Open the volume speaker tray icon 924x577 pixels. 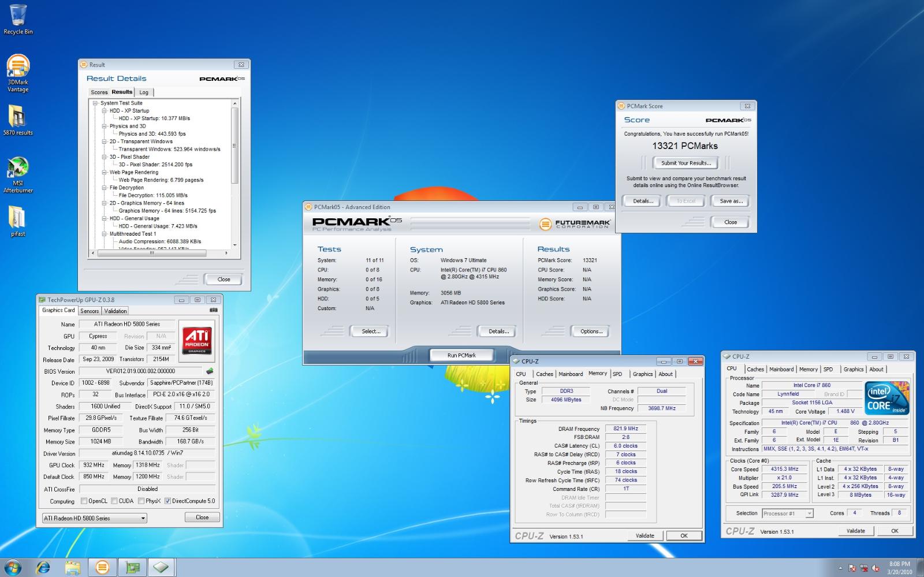[x=875, y=568]
